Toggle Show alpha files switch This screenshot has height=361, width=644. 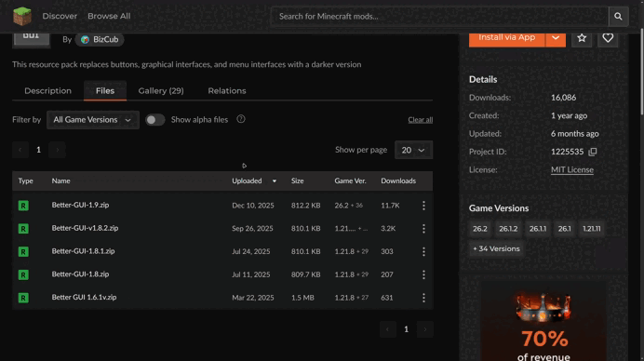(154, 119)
